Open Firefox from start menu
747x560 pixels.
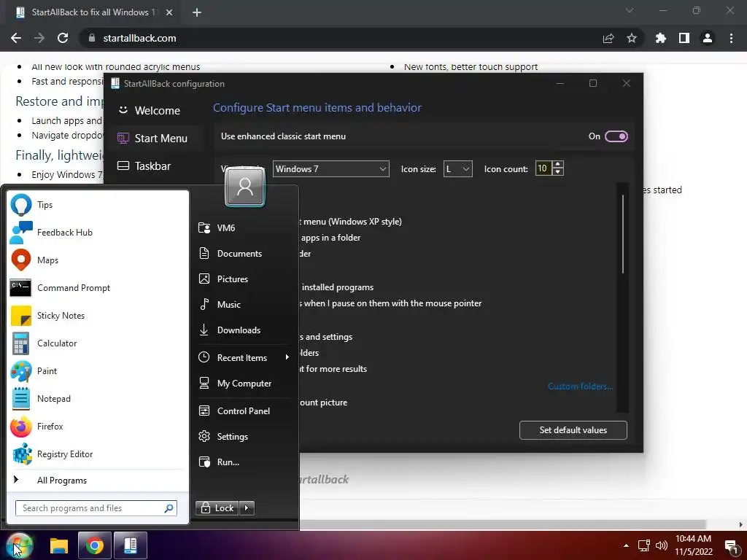click(x=98, y=426)
